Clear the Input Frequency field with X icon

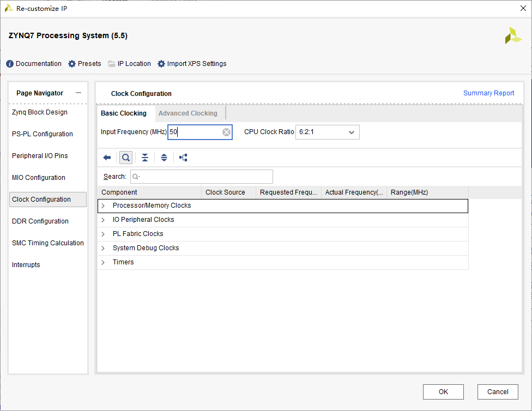coord(226,132)
